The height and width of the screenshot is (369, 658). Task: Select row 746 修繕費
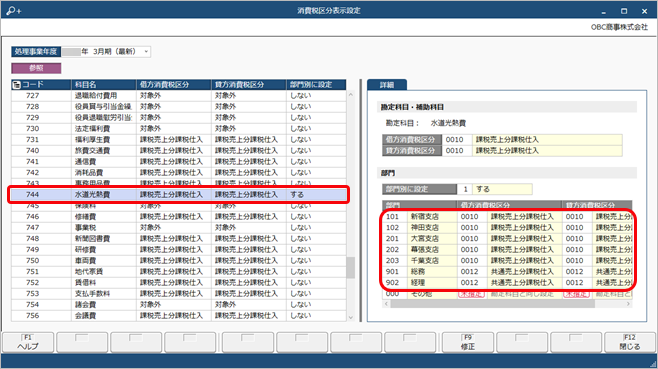pos(179,217)
